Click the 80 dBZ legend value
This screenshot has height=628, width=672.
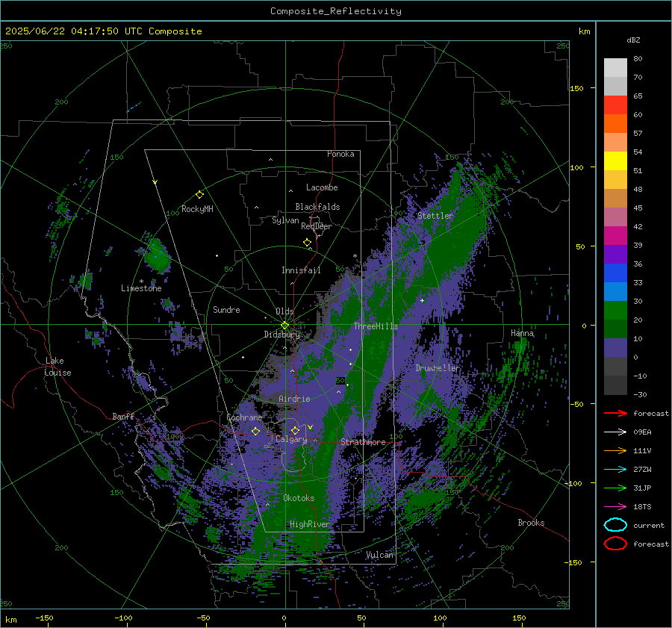coord(638,59)
